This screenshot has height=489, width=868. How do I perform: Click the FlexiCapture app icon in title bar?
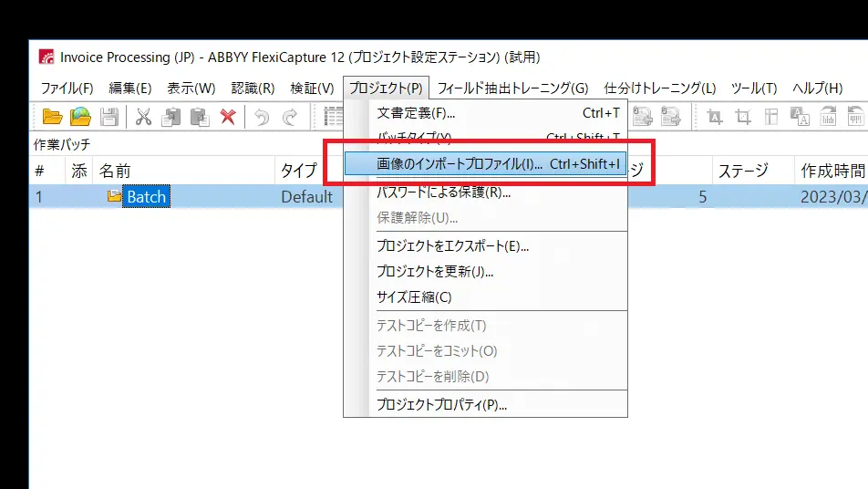(x=46, y=57)
